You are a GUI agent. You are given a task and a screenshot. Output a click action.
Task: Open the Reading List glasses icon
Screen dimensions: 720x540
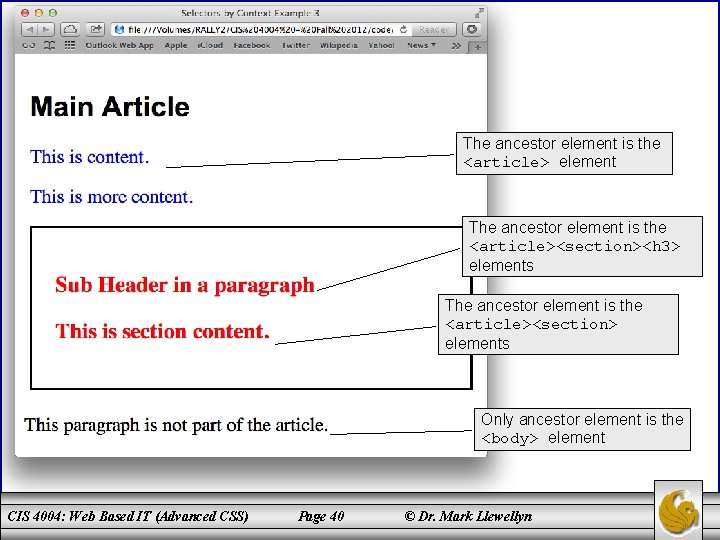point(28,45)
